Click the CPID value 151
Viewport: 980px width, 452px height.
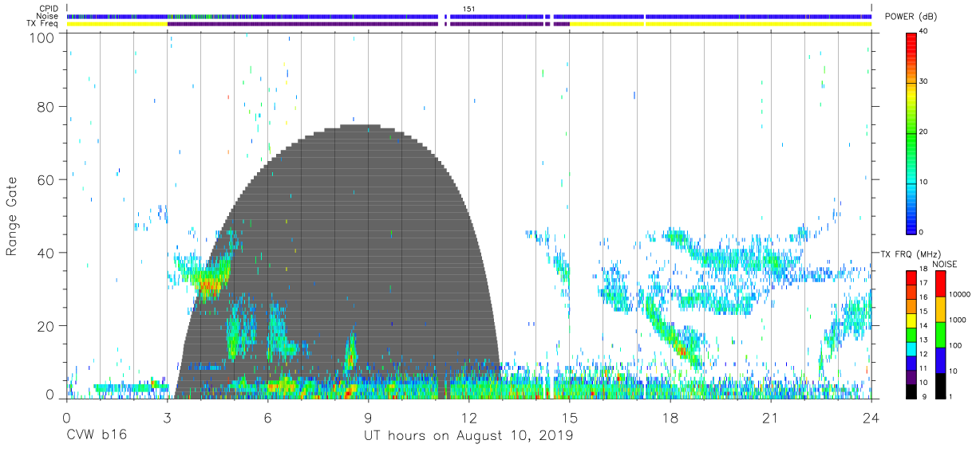coord(469,9)
